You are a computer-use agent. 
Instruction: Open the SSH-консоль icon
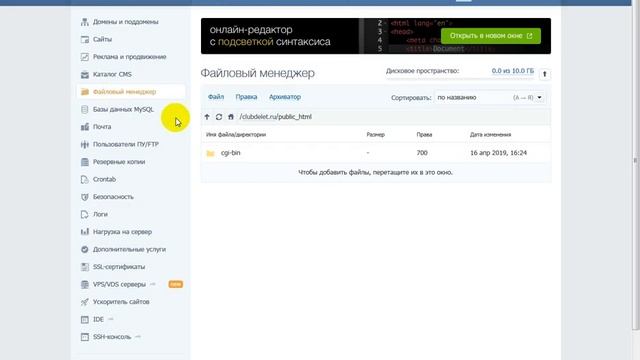click(84, 337)
